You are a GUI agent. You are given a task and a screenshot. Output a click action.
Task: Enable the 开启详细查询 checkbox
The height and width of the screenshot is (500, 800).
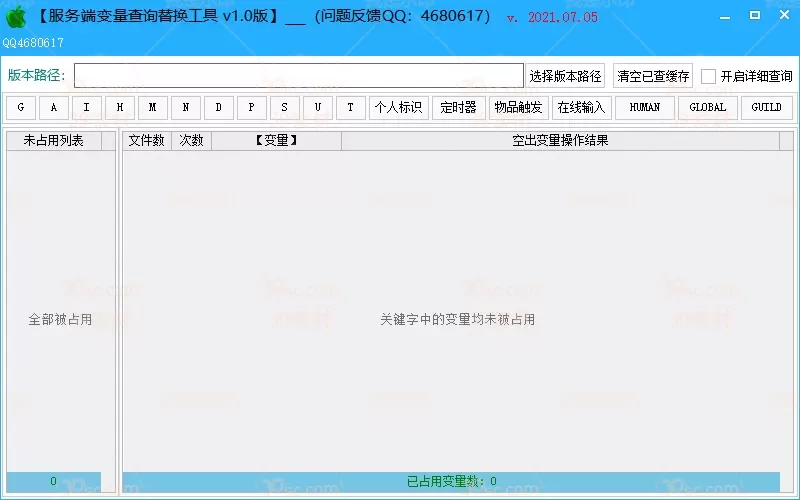point(708,77)
